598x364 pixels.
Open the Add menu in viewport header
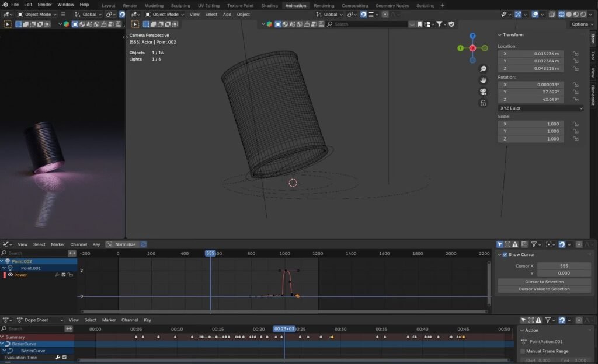pyautogui.click(x=227, y=15)
